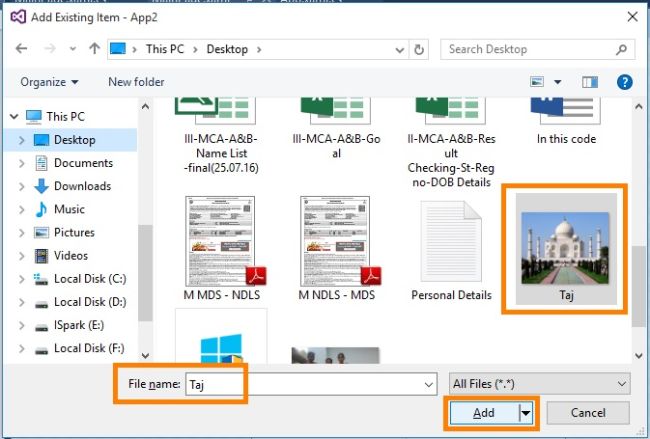
Task: Select Local Disk (D:) drive
Action: click(90, 302)
